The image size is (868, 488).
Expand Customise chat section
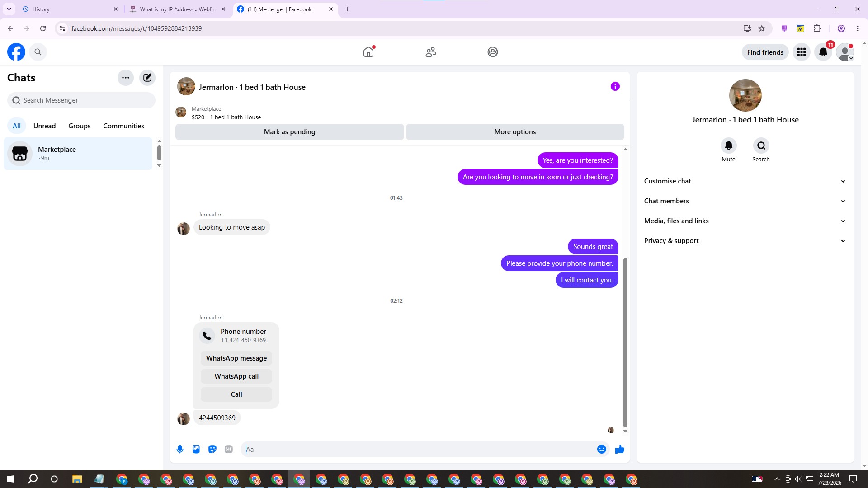(x=745, y=181)
